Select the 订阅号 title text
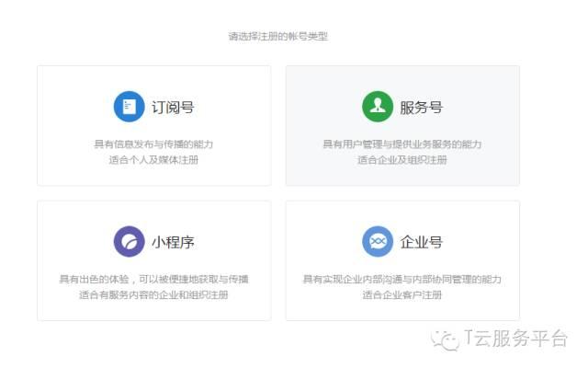This screenshot has width=588, height=368. tap(173, 108)
